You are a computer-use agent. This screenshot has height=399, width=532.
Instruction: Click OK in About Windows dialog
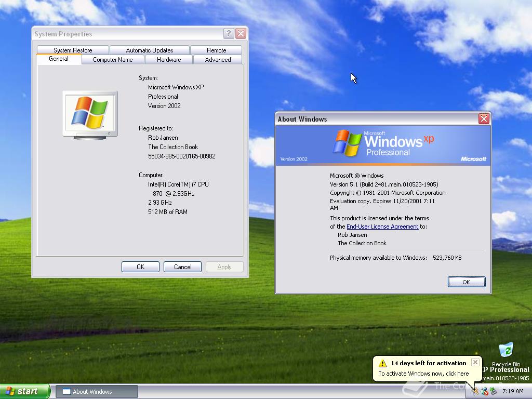467,282
